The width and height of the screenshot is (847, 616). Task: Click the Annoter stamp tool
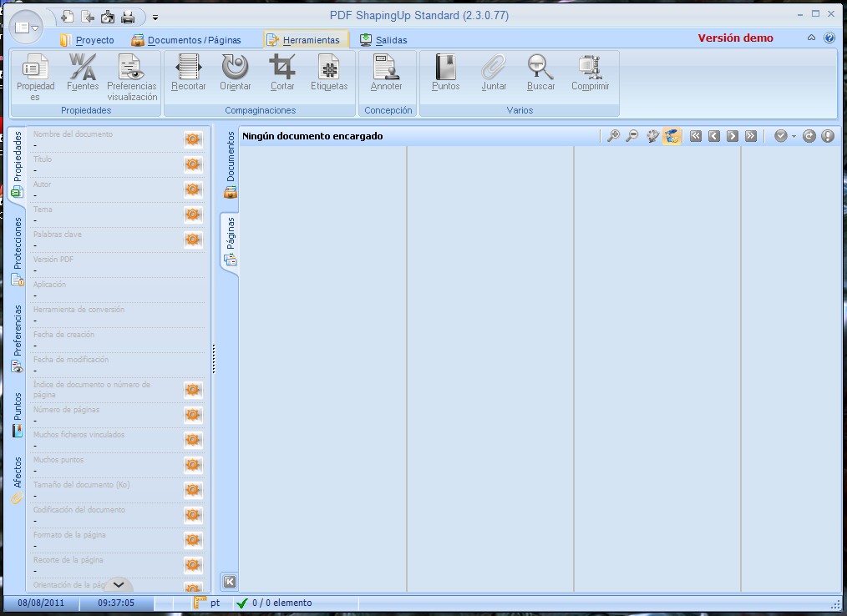[x=386, y=73]
